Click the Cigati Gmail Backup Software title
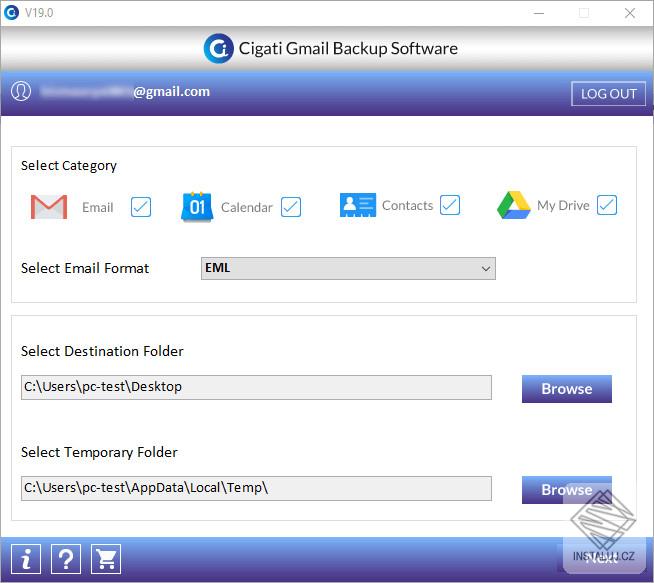This screenshot has width=654, height=583. click(348, 49)
